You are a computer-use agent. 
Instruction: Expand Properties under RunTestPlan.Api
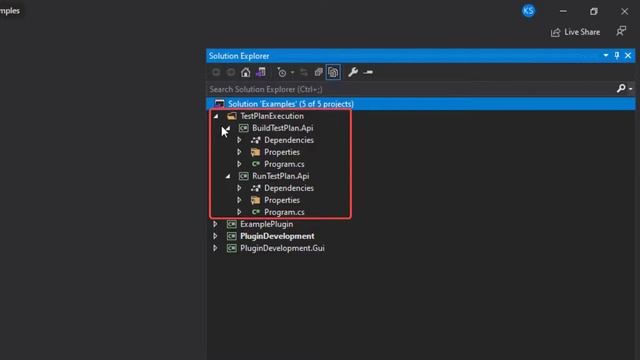(x=239, y=200)
